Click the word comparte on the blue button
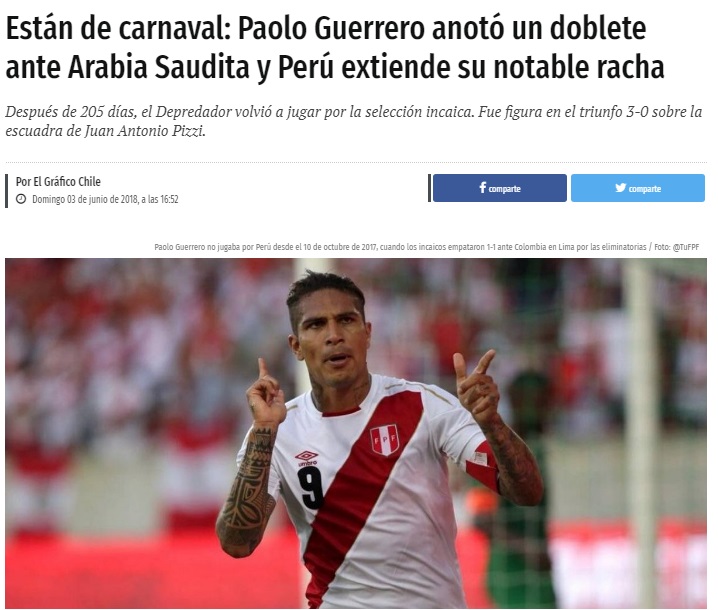 (505, 189)
